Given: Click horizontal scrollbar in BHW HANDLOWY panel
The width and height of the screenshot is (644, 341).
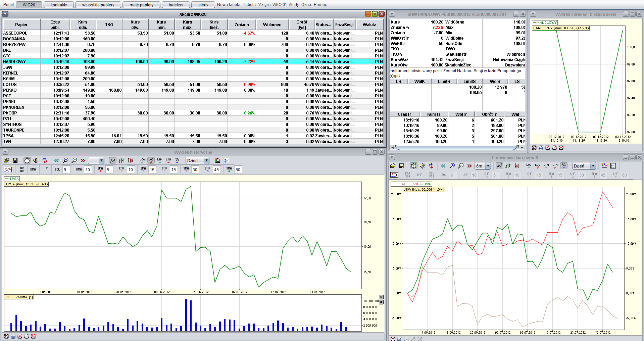Looking at the screenshot, I should pyautogui.click(x=457, y=147).
